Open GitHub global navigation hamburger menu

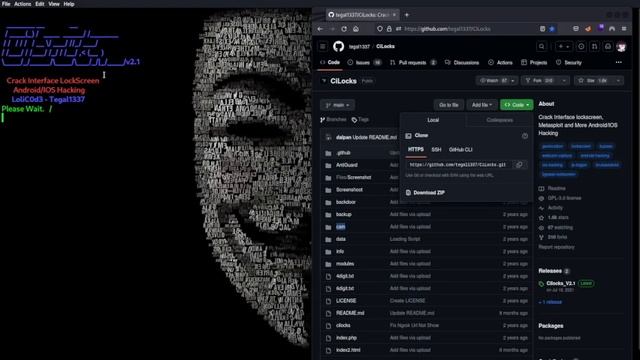coord(323,47)
